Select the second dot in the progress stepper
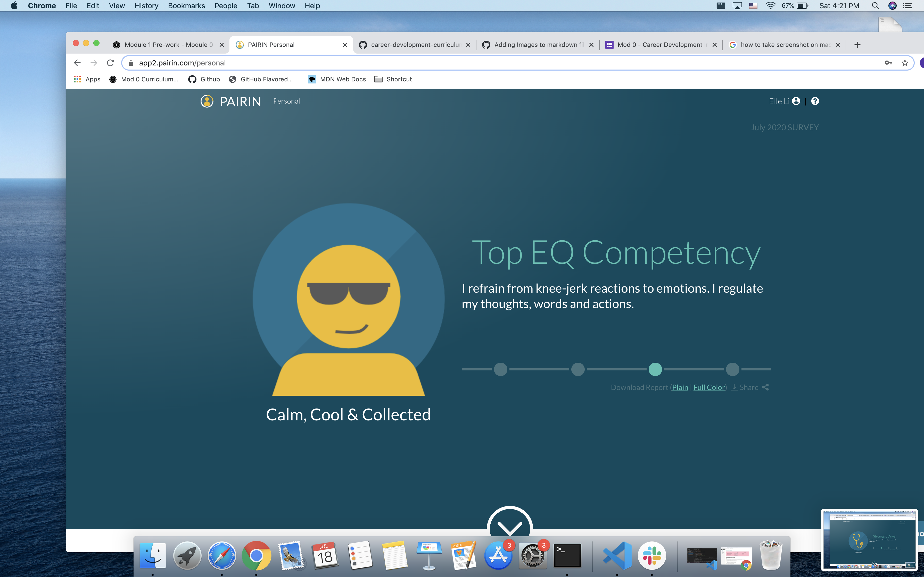Viewport: 924px width, 577px height. (x=578, y=369)
